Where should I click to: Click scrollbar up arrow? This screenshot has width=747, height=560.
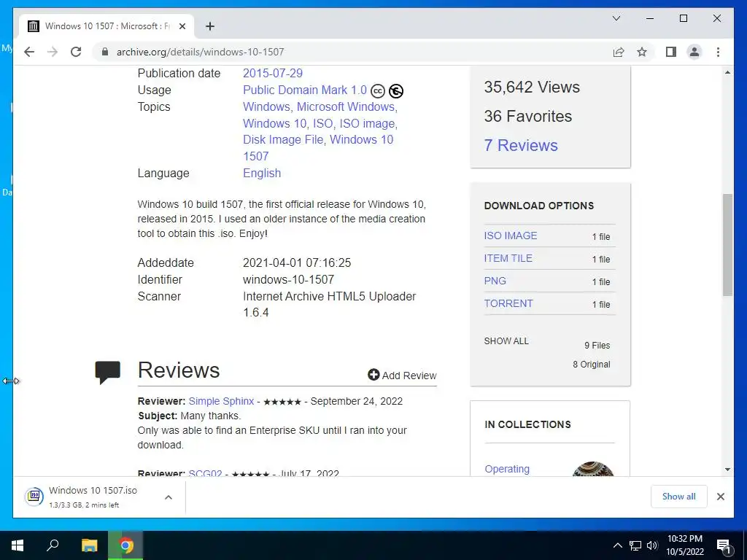tap(727, 72)
